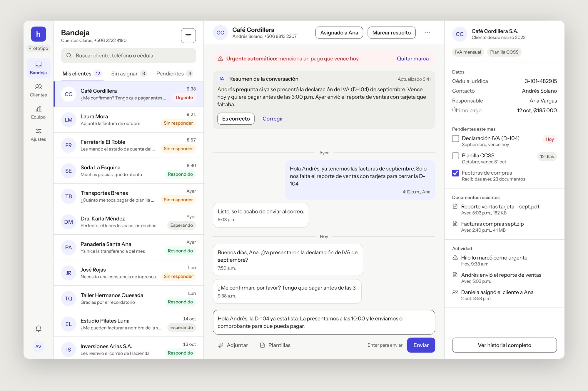Screen dimensions: 588x391
Task: Open Dra. Karla Méndez conversation
Action: (128, 222)
